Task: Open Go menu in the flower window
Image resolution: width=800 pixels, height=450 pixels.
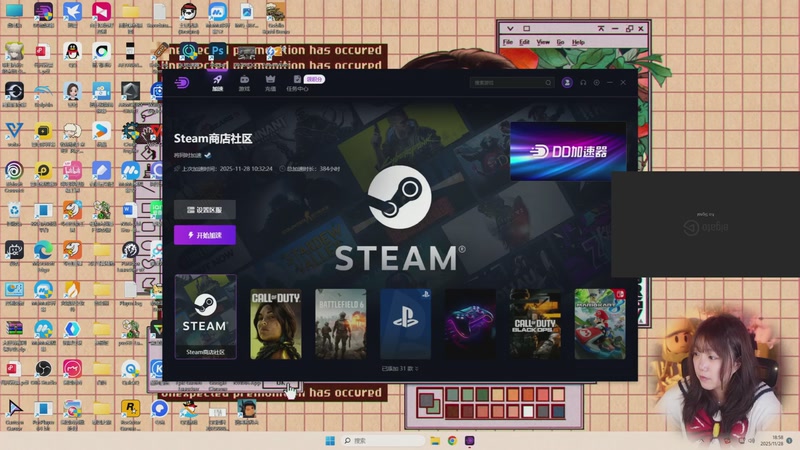Action: 560,42
